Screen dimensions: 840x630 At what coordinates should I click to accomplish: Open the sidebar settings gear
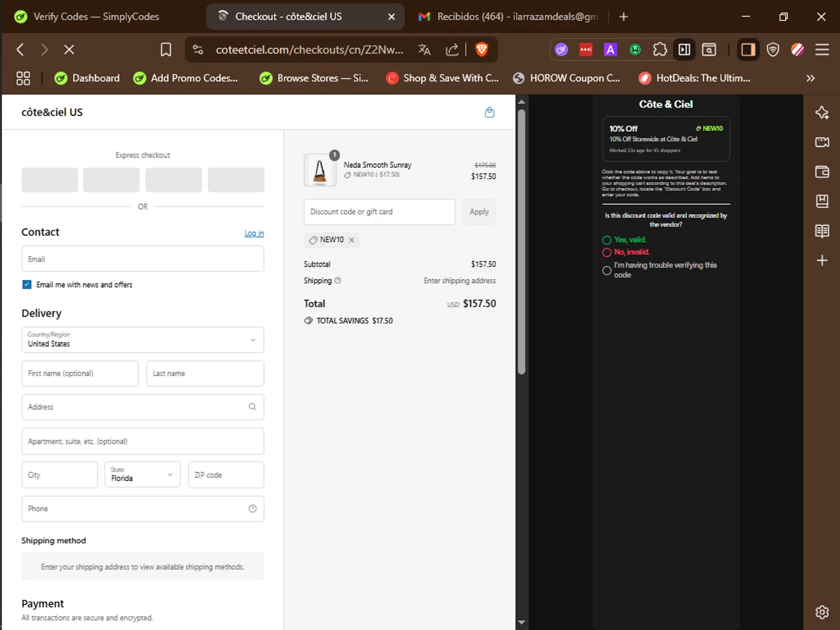[x=822, y=612]
